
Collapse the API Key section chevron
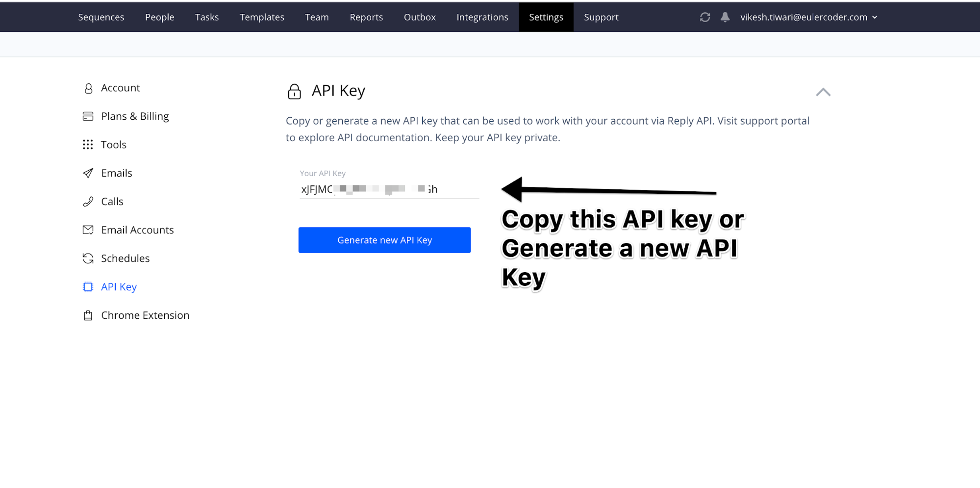tap(823, 92)
